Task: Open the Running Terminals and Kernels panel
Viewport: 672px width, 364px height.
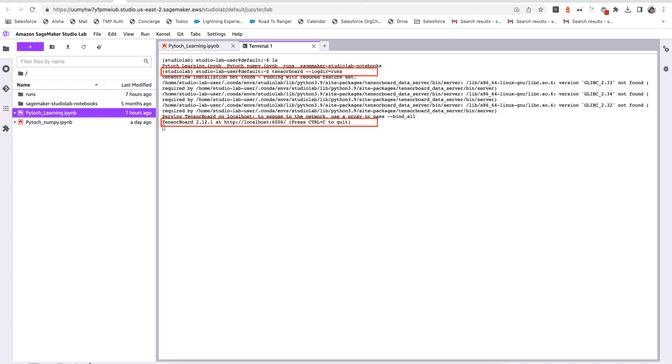Action: click(x=6, y=69)
